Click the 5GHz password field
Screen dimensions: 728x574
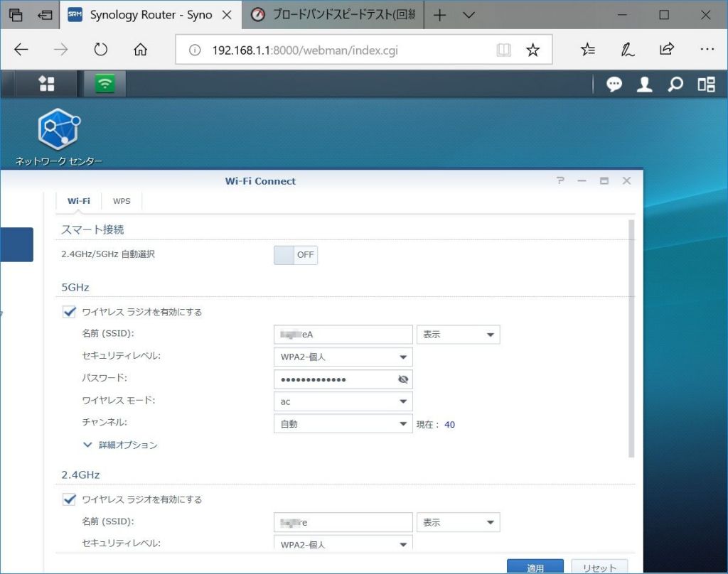[343, 379]
